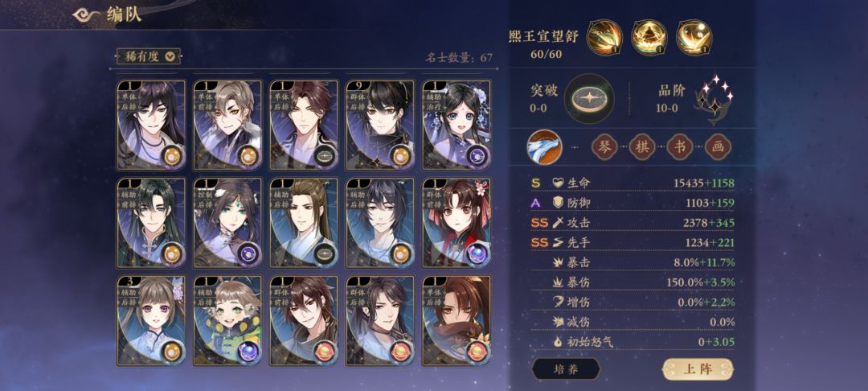868x391 pixels.
Task: Click the 上阵 deploy button
Action: pos(698,368)
